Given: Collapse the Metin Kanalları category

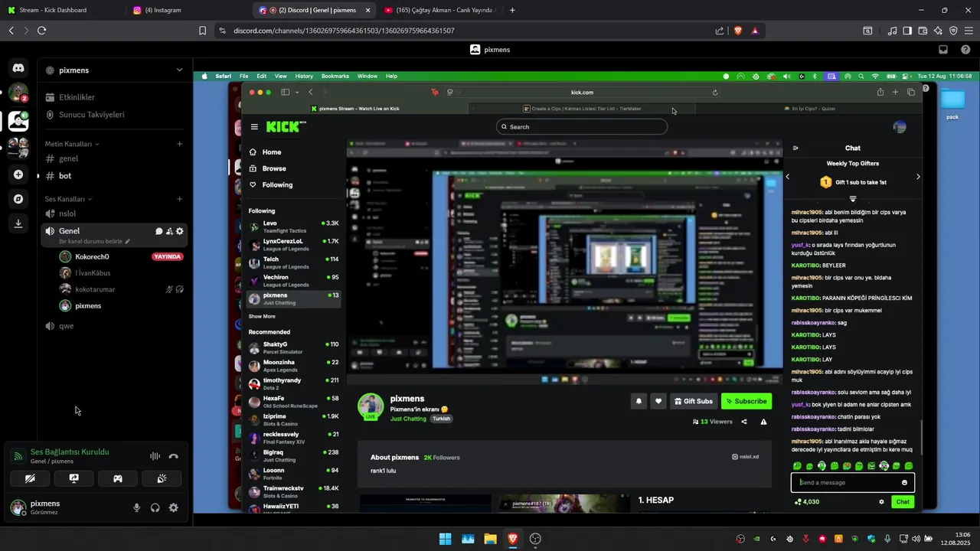Looking at the screenshot, I should pyautogui.click(x=72, y=144).
